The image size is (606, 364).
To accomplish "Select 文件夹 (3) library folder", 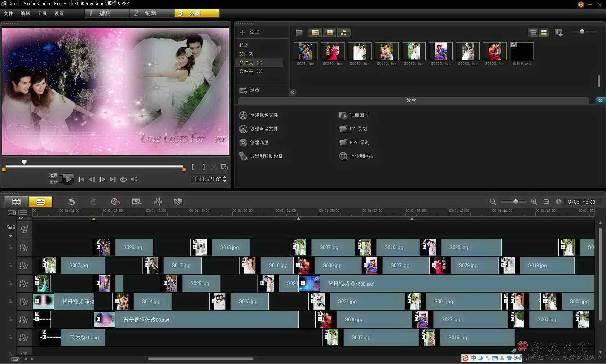I will pos(251,71).
